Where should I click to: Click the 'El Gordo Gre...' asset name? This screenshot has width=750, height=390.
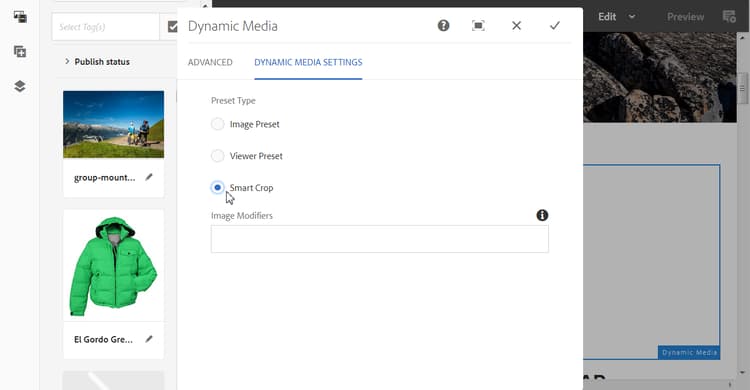click(x=103, y=339)
